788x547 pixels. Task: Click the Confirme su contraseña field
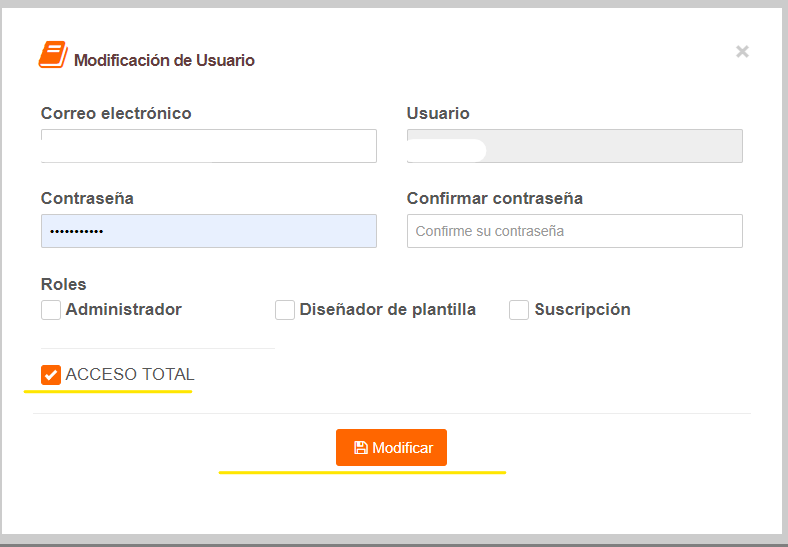tap(574, 231)
